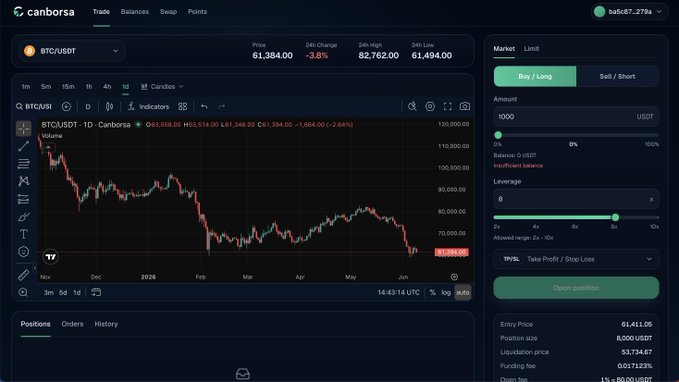Toggle auto scale on chart
679x382 pixels.
[x=462, y=292]
